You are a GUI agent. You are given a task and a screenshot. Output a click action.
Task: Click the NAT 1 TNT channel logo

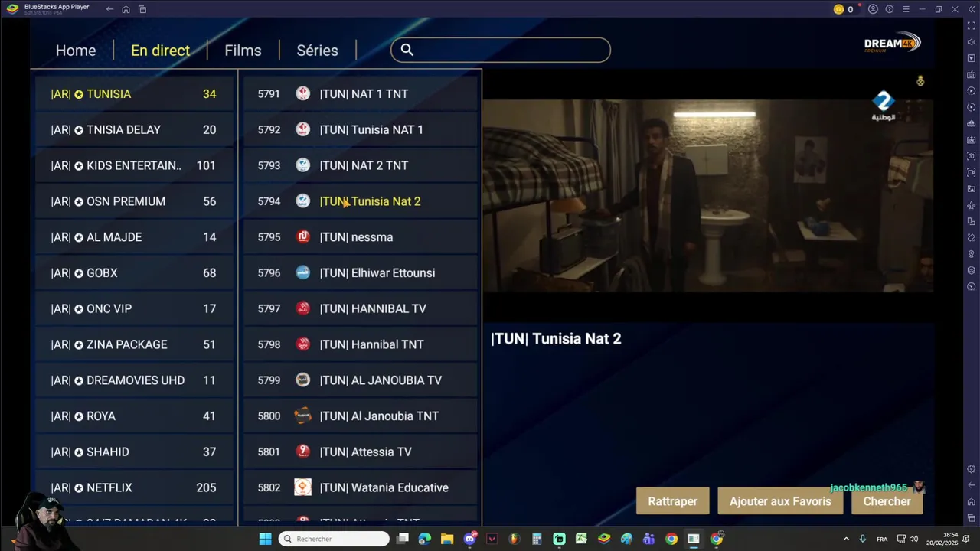pos(303,93)
